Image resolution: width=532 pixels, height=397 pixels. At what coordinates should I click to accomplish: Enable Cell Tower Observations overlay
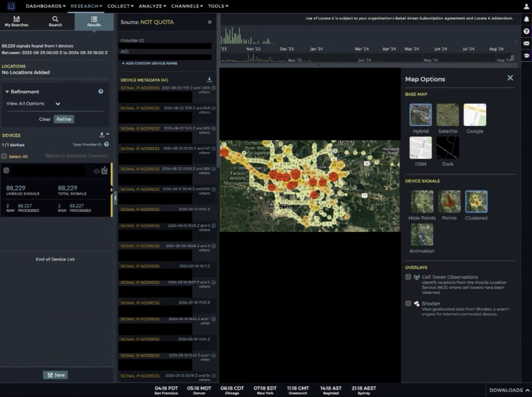click(408, 277)
